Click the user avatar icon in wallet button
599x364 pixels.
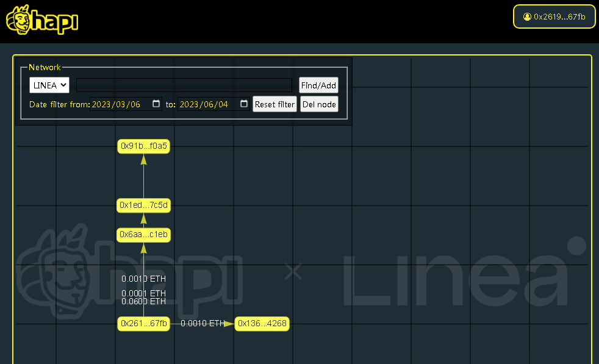pos(527,17)
